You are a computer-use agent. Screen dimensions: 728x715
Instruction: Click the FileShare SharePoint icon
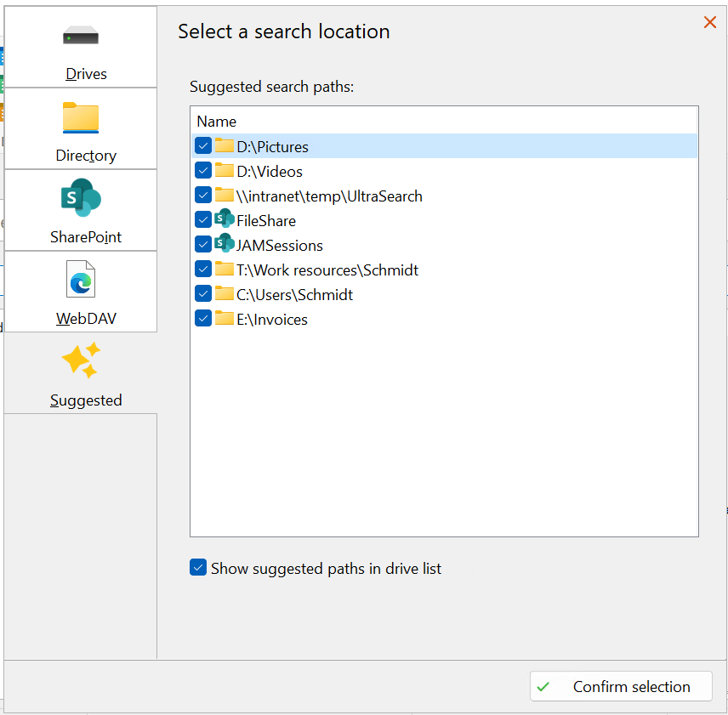(x=225, y=220)
